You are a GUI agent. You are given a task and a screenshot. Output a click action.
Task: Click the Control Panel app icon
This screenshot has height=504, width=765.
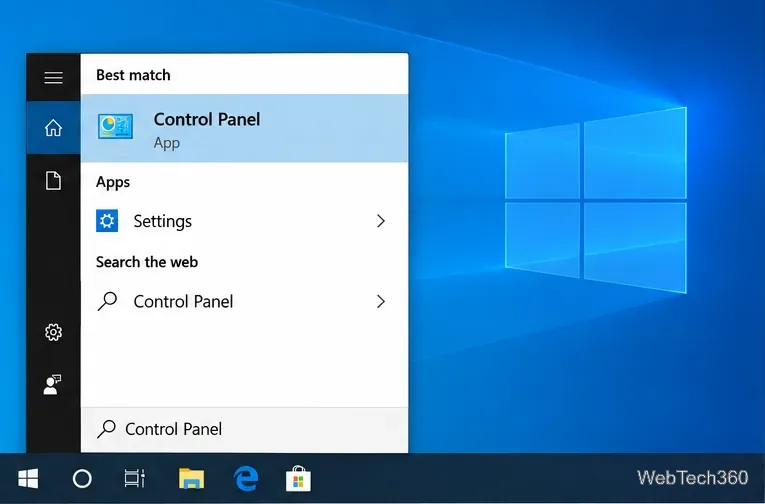115,126
